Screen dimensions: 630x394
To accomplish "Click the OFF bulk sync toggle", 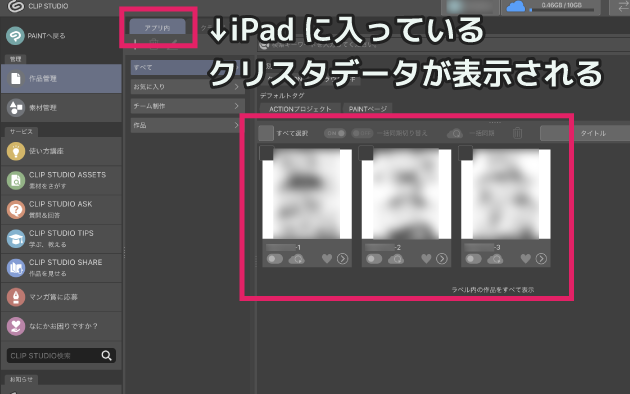I will pos(362,133).
